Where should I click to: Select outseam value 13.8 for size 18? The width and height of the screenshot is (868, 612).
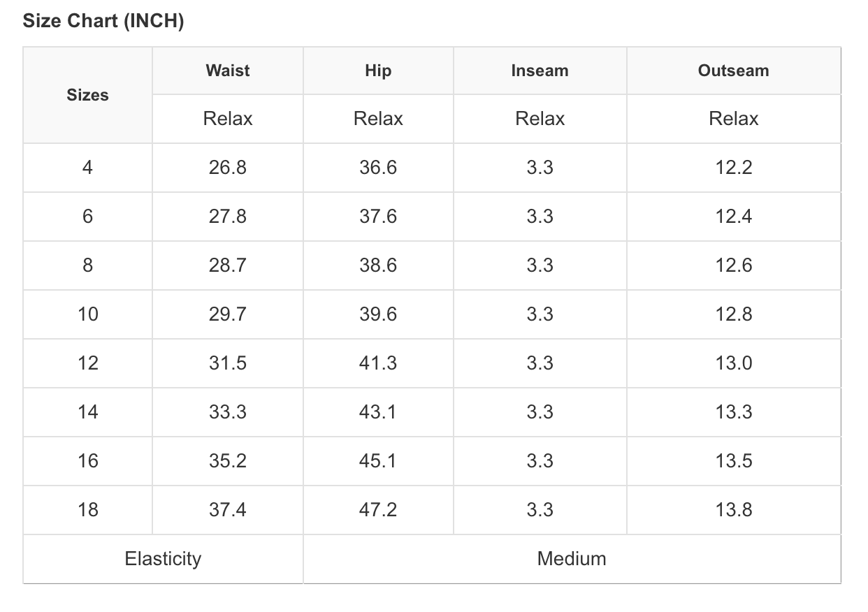pyautogui.click(x=733, y=510)
